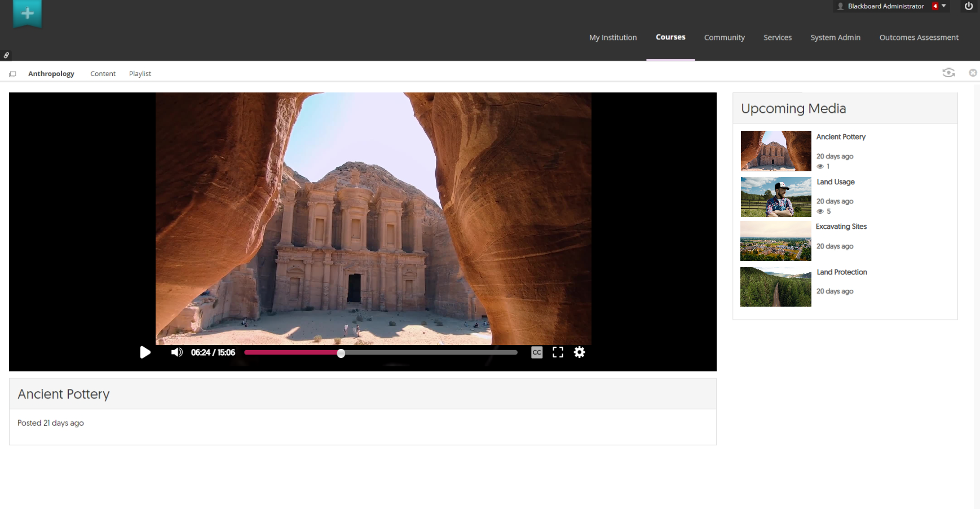Viewport: 980px width, 509px height.
Task: Click the small link icon below the header
Action: (x=6, y=55)
